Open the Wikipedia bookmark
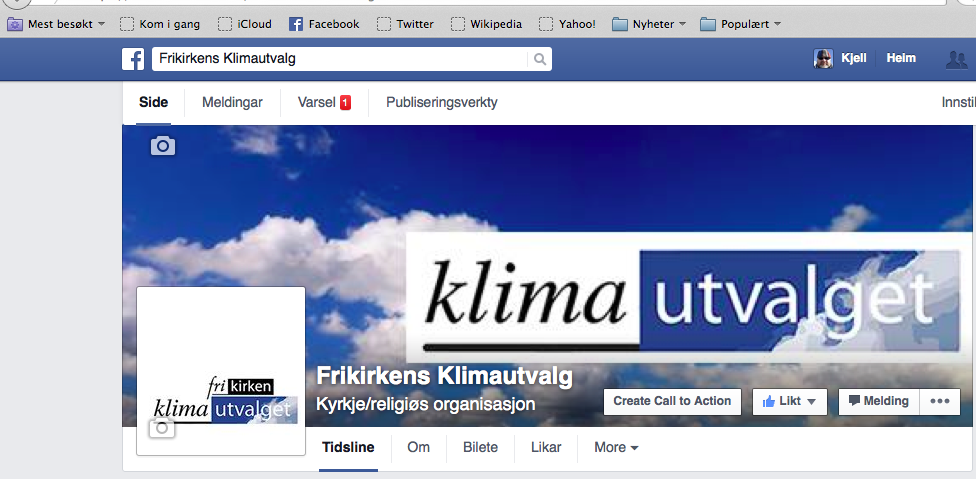The width and height of the screenshot is (976, 479). [486, 24]
